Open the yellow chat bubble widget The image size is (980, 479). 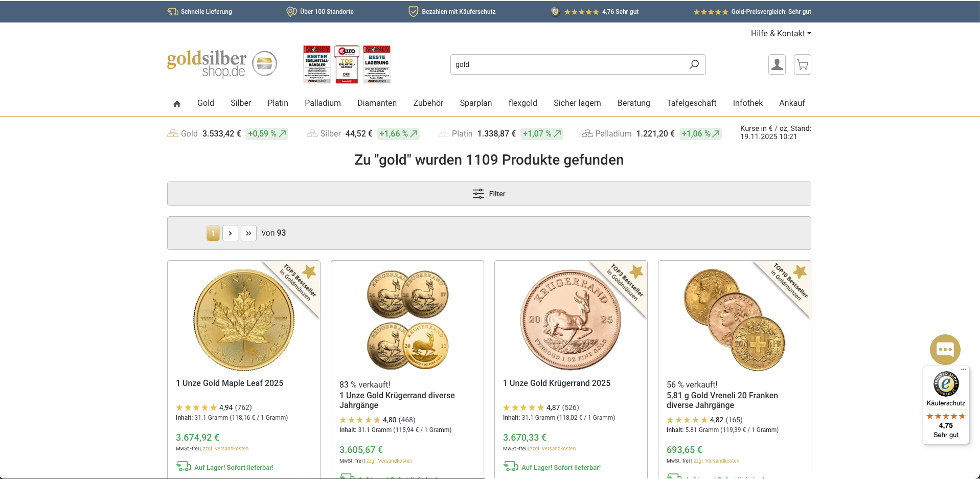click(x=945, y=350)
